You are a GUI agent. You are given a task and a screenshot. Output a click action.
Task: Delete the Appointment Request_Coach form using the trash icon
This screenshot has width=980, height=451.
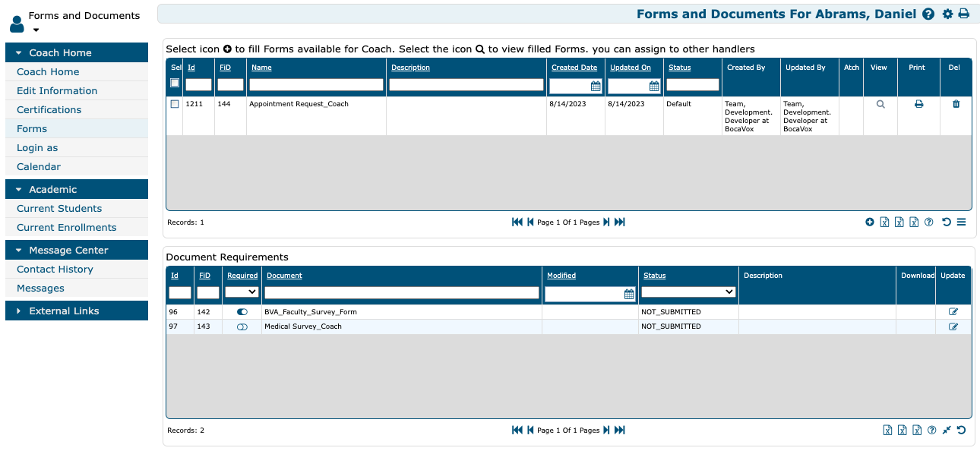pyautogui.click(x=956, y=105)
